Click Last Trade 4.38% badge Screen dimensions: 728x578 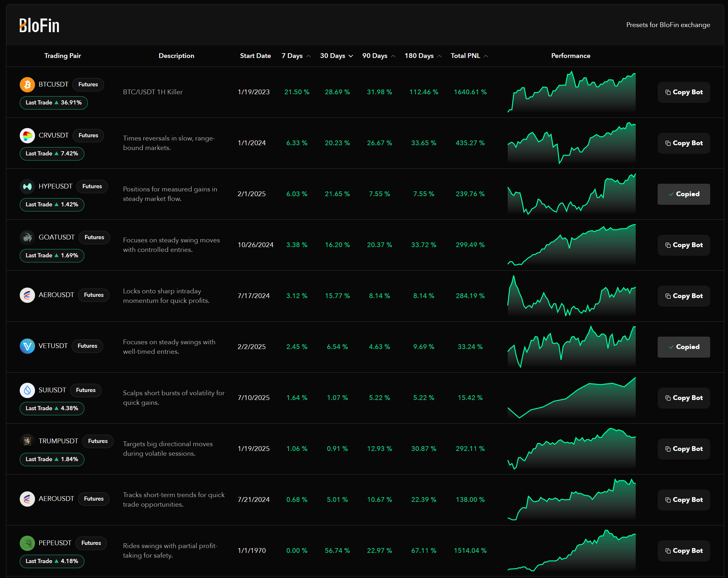[52, 409]
